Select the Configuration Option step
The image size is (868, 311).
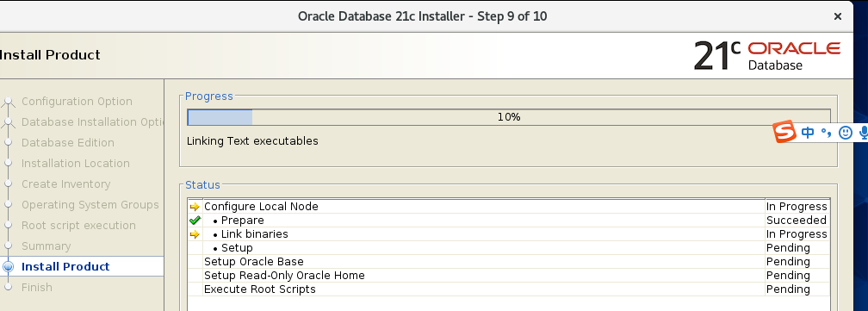[x=77, y=102]
